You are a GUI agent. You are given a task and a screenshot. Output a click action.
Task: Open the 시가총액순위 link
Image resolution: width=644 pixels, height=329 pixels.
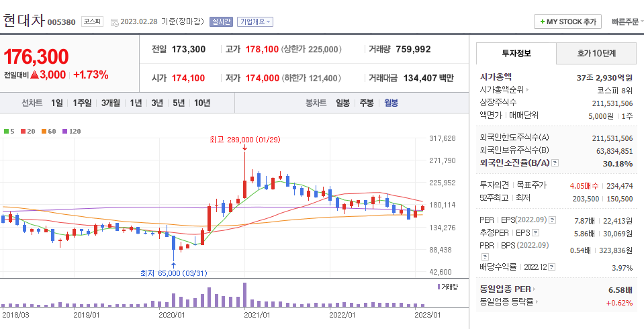[504, 89]
